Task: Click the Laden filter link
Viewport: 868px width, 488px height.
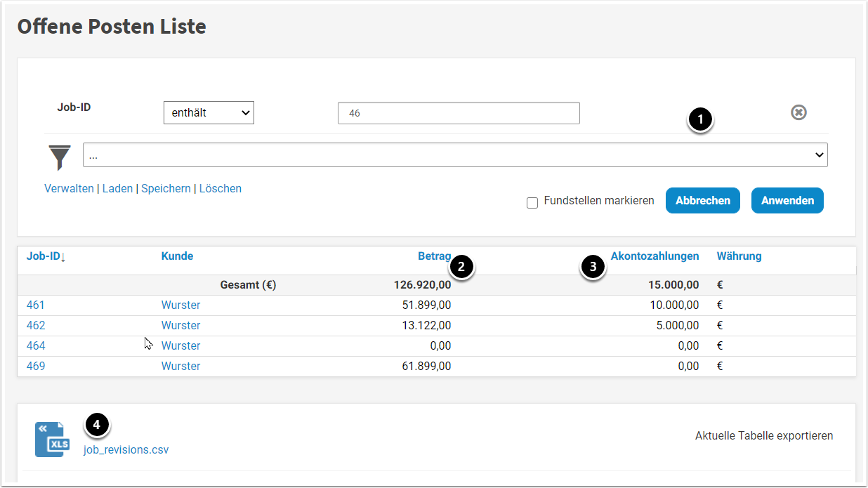Action: tap(117, 188)
